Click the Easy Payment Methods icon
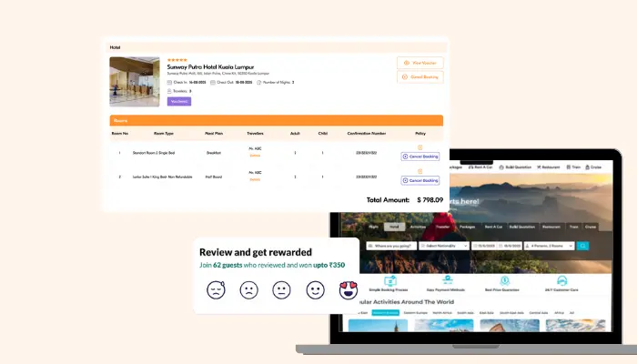 pyautogui.click(x=448, y=280)
